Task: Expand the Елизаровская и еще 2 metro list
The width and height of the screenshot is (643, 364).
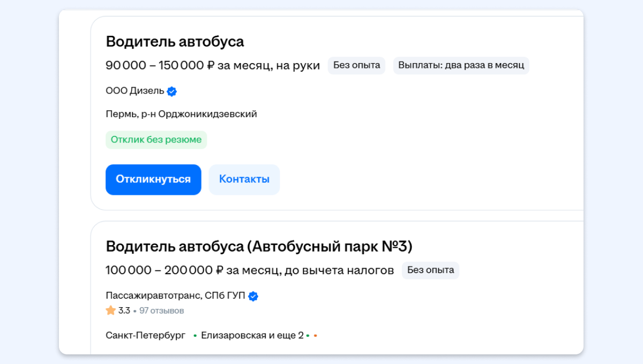Action: (x=252, y=336)
